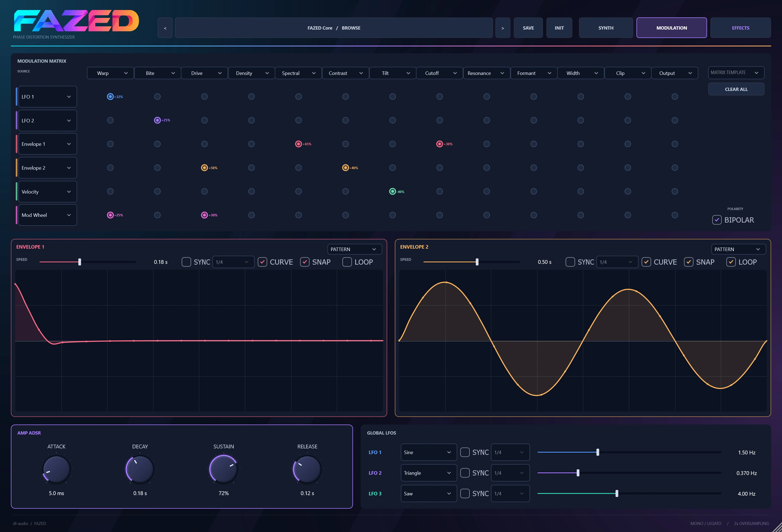
Task: Click the empty Velocity to Cutoff matrix node
Action: (x=439, y=191)
